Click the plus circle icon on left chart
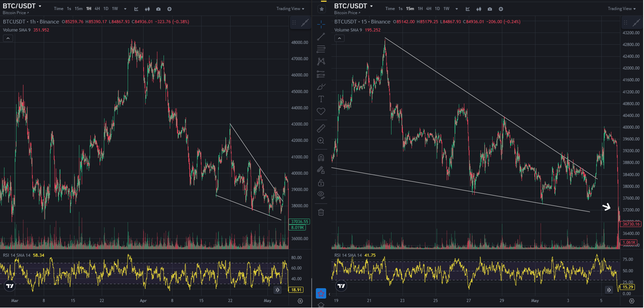Image resolution: width=644 pixels, height=308 pixels. 169,9
